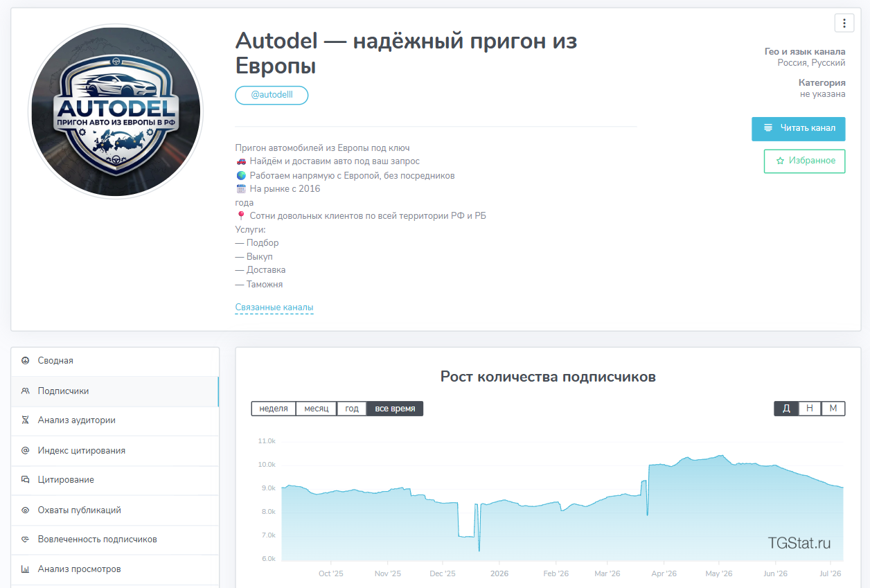Click the На рынке с 2016 description line
Screen dimensions: 870x588
(285, 189)
